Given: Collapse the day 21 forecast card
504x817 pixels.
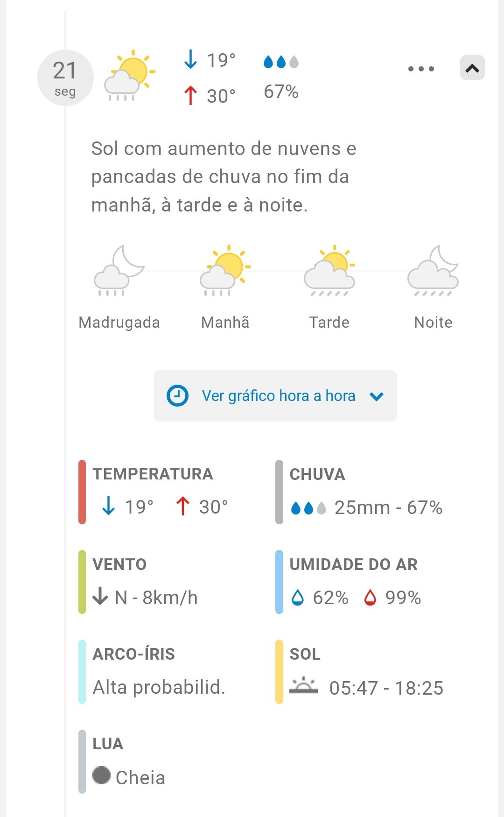Looking at the screenshot, I should click(x=472, y=68).
